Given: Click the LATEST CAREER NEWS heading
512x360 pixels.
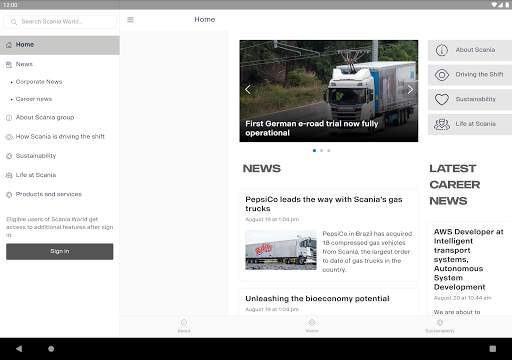Looking at the screenshot, I should pos(455,185).
